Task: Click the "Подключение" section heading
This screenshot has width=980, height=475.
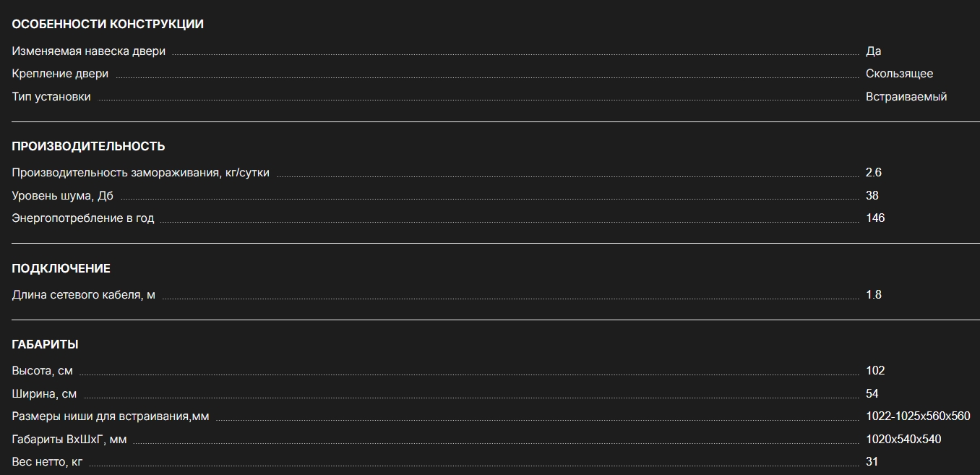Action: (61, 268)
